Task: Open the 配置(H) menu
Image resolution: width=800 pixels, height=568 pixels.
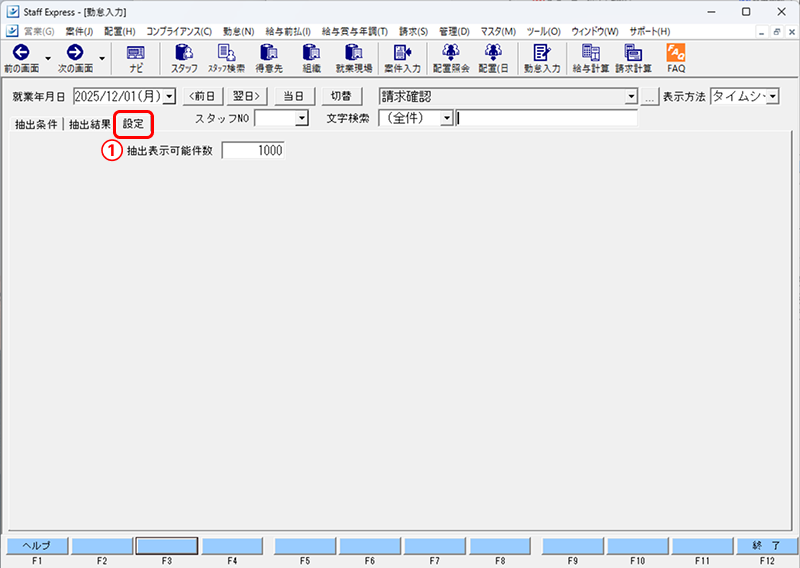Action: click(120, 32)
